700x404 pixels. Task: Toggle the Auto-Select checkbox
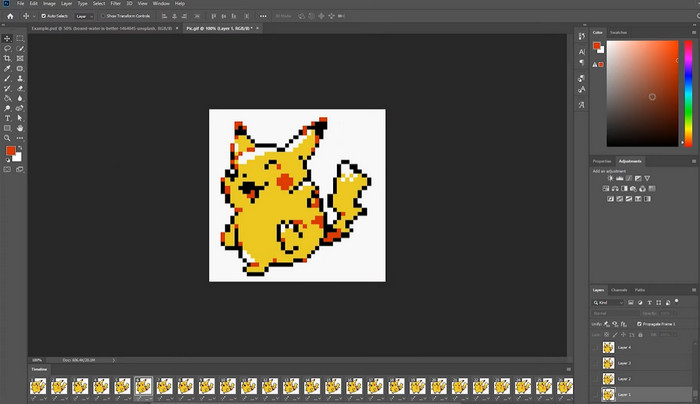click(x=44, y=16)
